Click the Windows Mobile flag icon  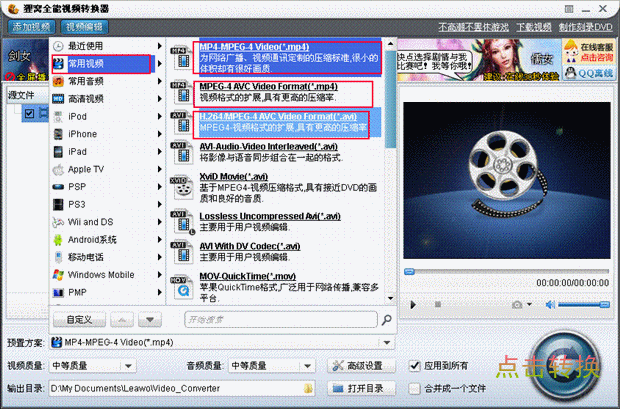tap(58, 275)
